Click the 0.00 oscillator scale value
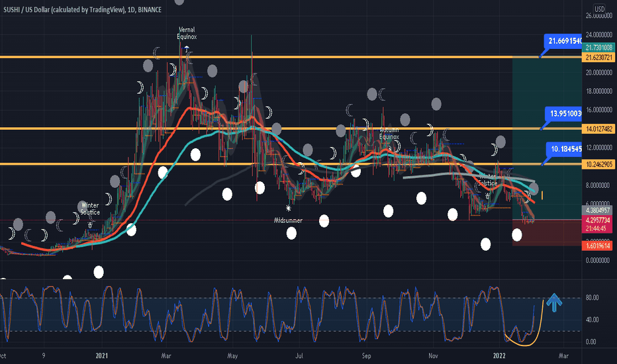The height and width of the screenshot is (364, 617). (591, 342)
